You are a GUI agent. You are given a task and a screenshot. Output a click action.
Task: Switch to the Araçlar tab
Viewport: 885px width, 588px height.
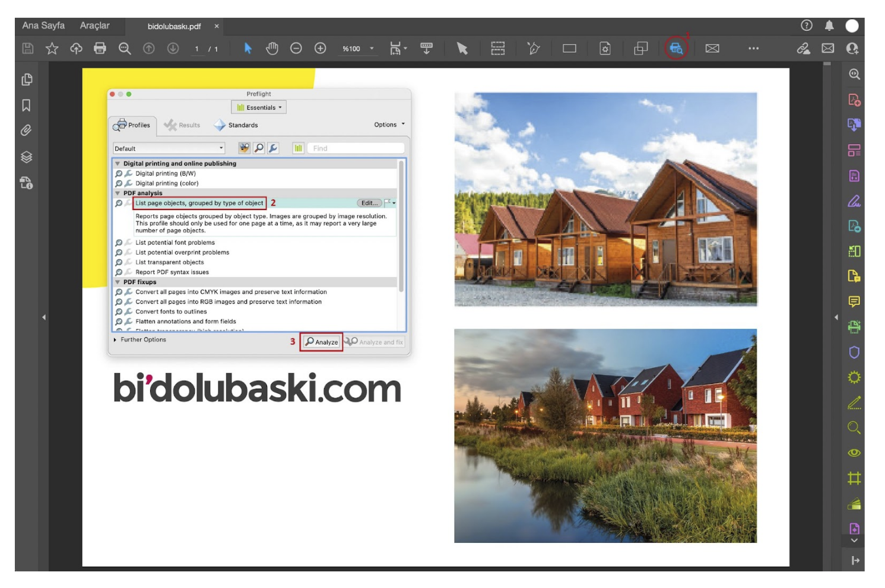(95, 26)
